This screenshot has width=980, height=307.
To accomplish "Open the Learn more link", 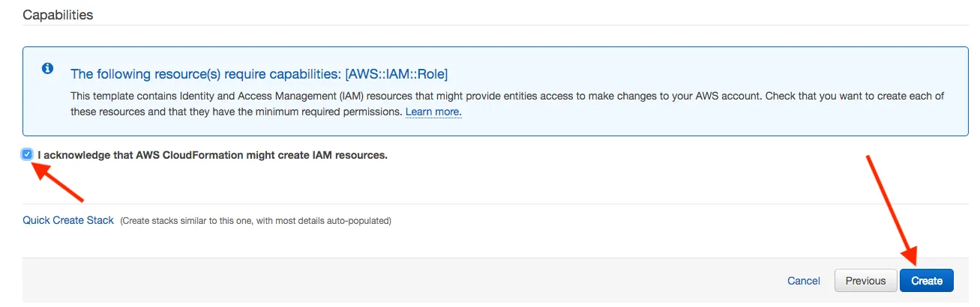I will coord(433,112).
